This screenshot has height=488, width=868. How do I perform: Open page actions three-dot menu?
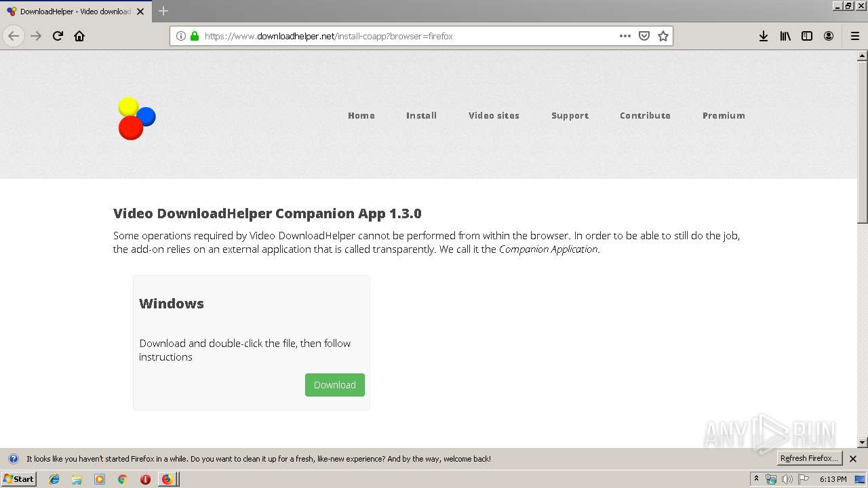pos(625,36)
